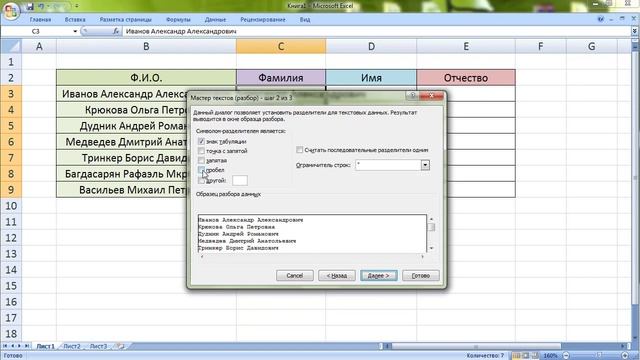Open the Данные ribbon tab
This screenshot has height=360, width=640.
[216, 20]
